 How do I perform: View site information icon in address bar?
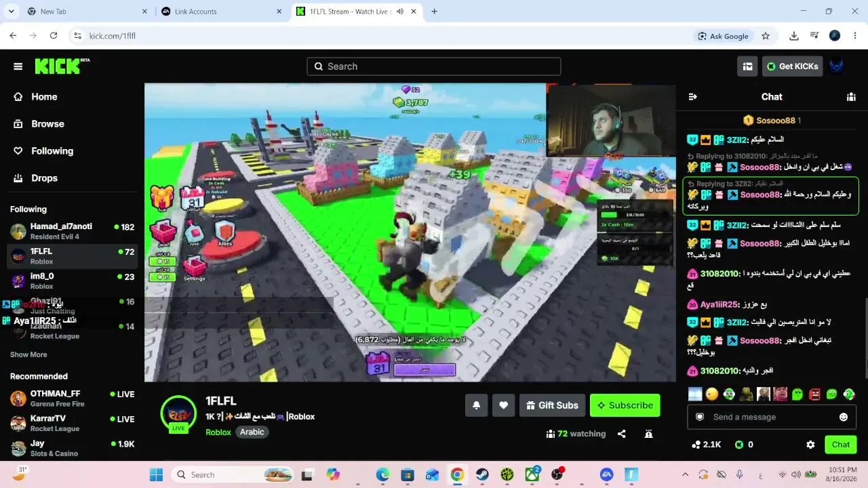click(x=77, y=36)
